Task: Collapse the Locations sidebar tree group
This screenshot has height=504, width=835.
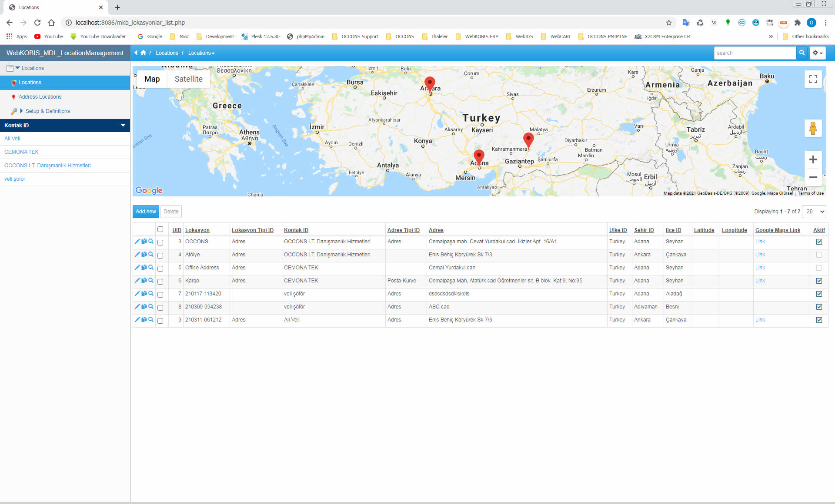Action: coord(18,68)
